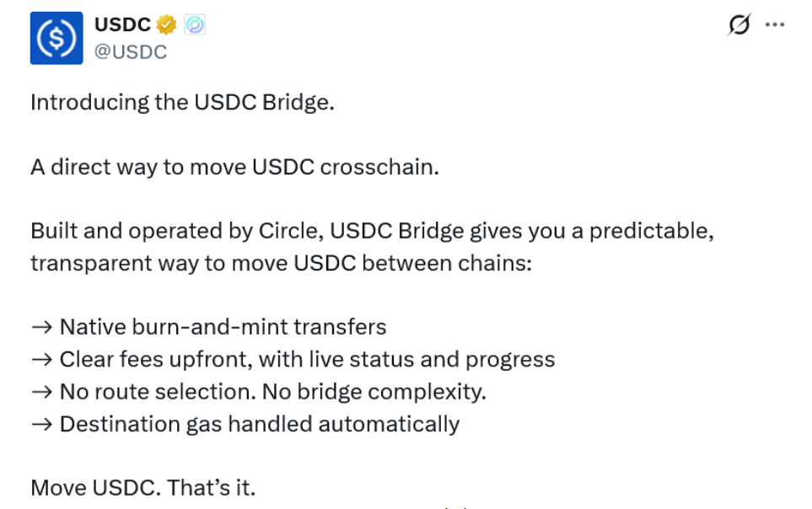Click "No route selection. No bridge complexity." text
Screen dimensions: 812x509
[x=272, y=391]
